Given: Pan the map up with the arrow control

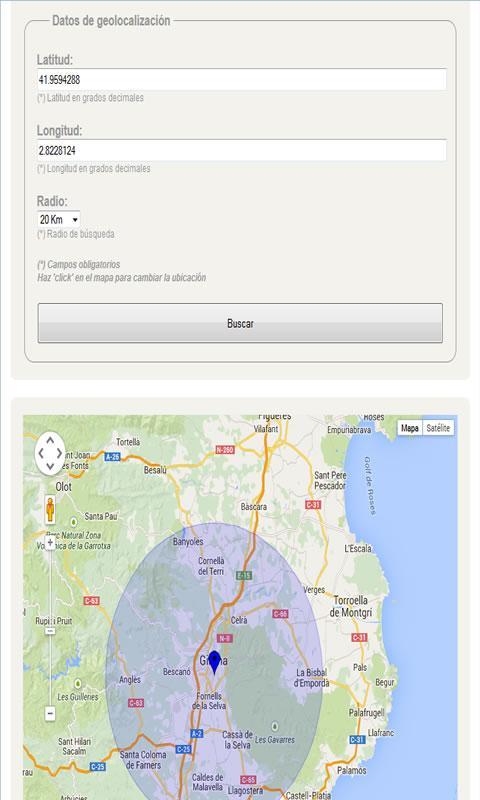Looking at the screenshot, I should coord(50,440).
